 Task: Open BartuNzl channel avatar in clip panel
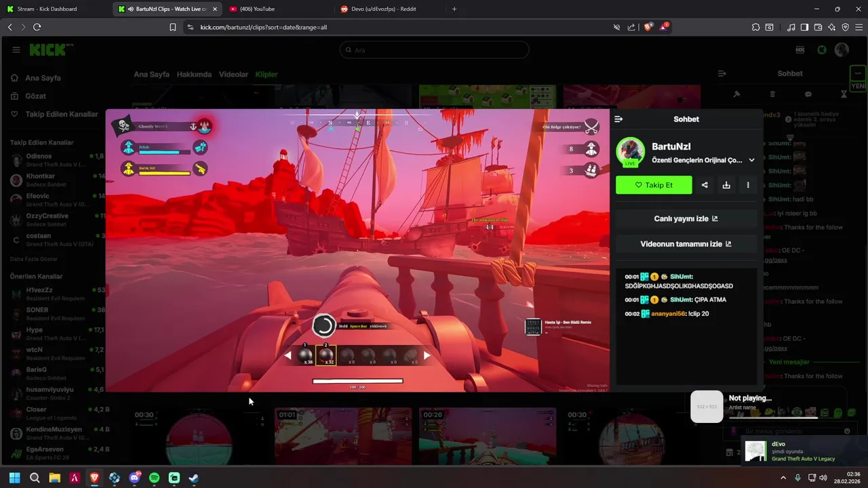pyautogui.click(x=630, y=152)
